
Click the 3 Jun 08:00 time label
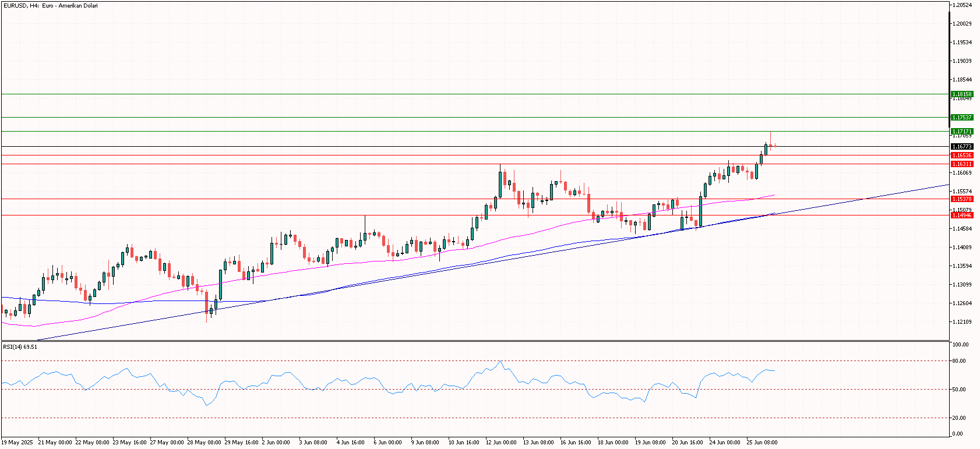coord(313,443)
